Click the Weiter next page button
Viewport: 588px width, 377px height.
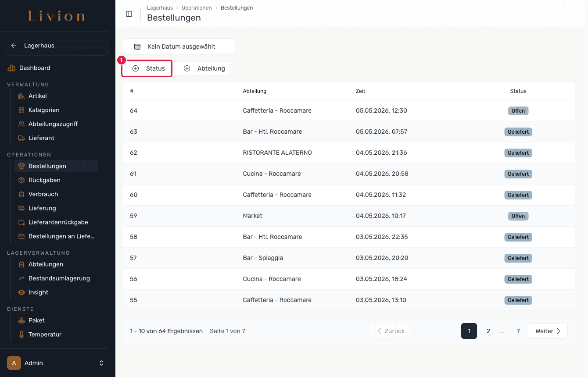pyautogui.click(x=548, y=331)
